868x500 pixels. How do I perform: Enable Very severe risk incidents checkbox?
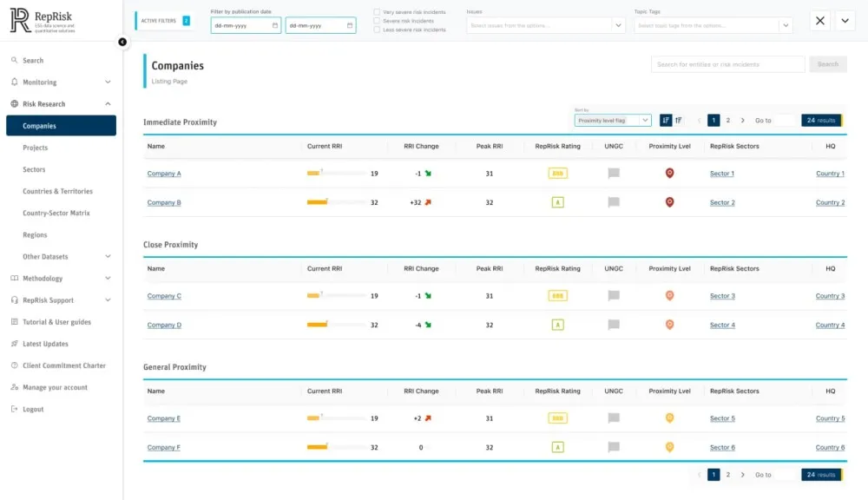pos(377,12)
